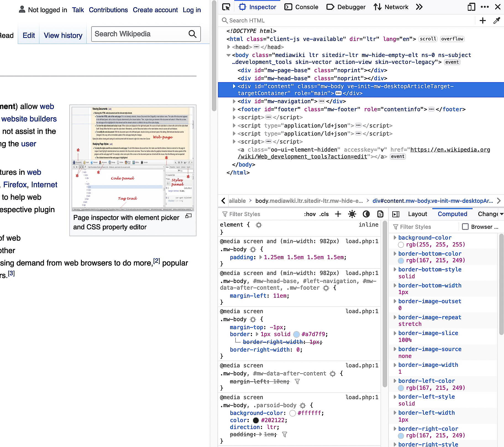
Task: Collapse the body element in the HTML tree
Action: coord(228,55)
